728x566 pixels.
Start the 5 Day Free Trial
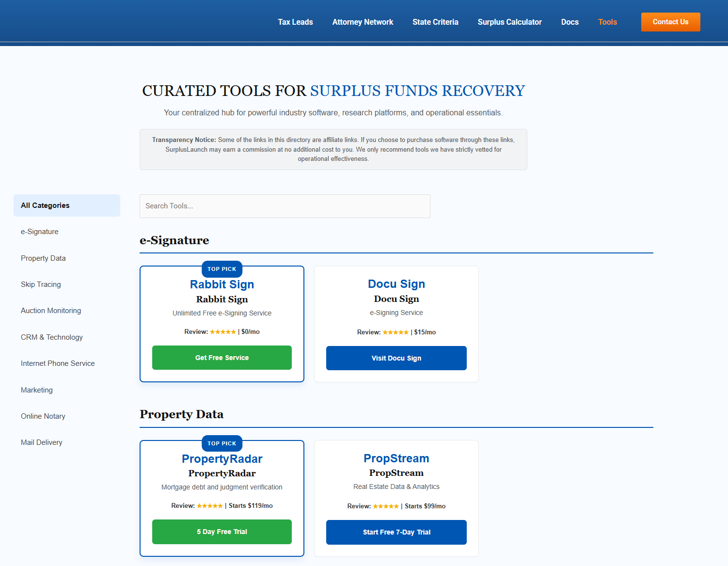point(222,532)
